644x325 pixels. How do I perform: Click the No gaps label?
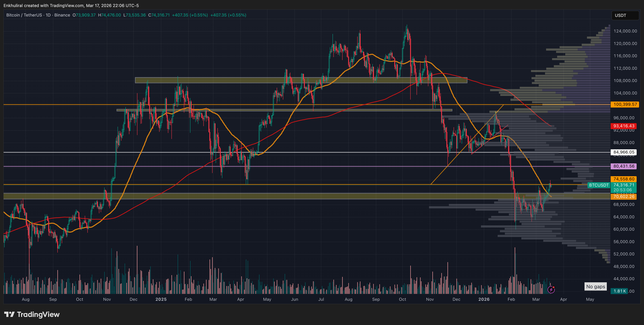pyautogui.click(x=596, y=287)
